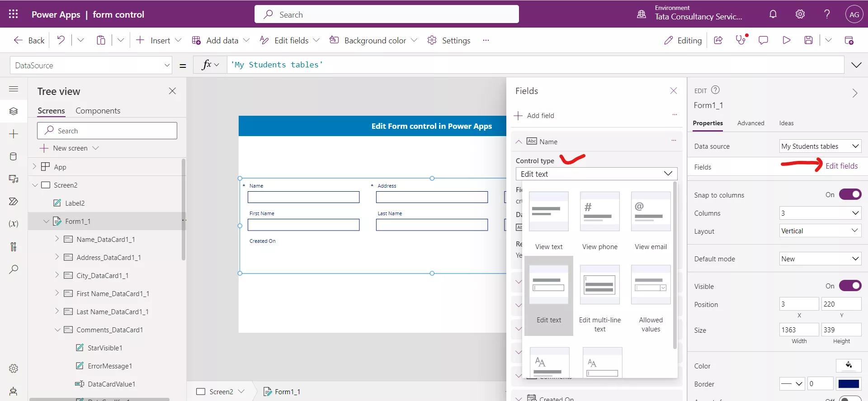The image size is (868, 401).
Task: Open the notifications bell
Action: tap(773, 14)
